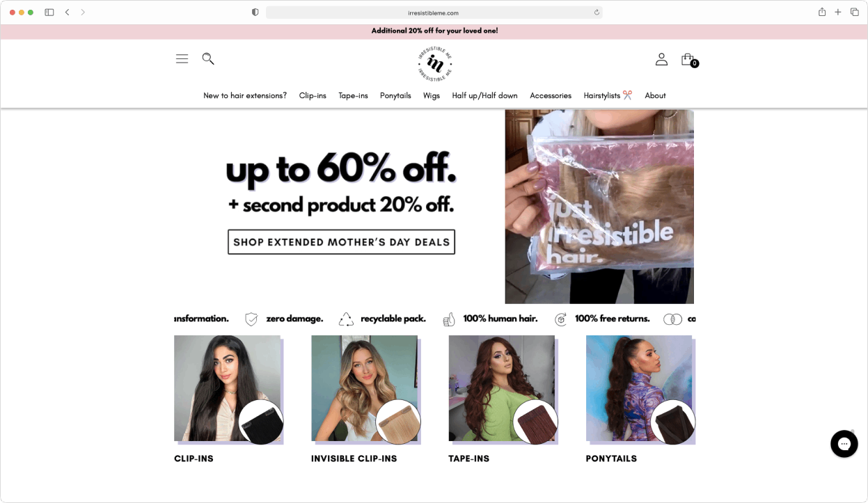Select Tape-ins in navigation bar
The width and height of the screenshot is (868, 503).
353,96
